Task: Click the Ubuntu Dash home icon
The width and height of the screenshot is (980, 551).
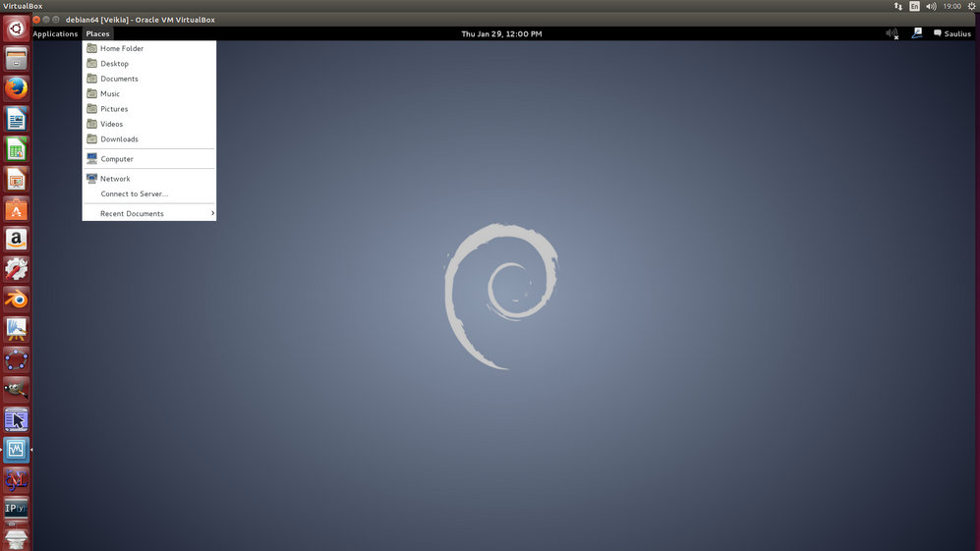Action: click(16, 29)
